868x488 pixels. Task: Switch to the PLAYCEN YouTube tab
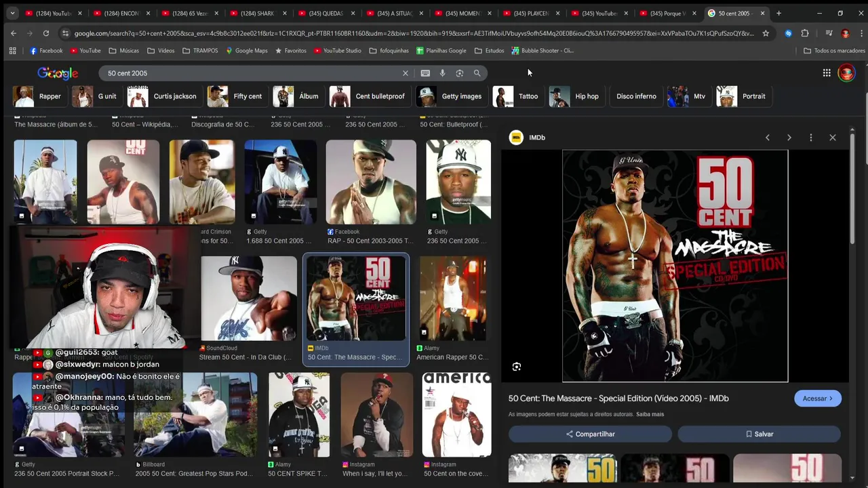pyautogui.click(x=530, y=13)
